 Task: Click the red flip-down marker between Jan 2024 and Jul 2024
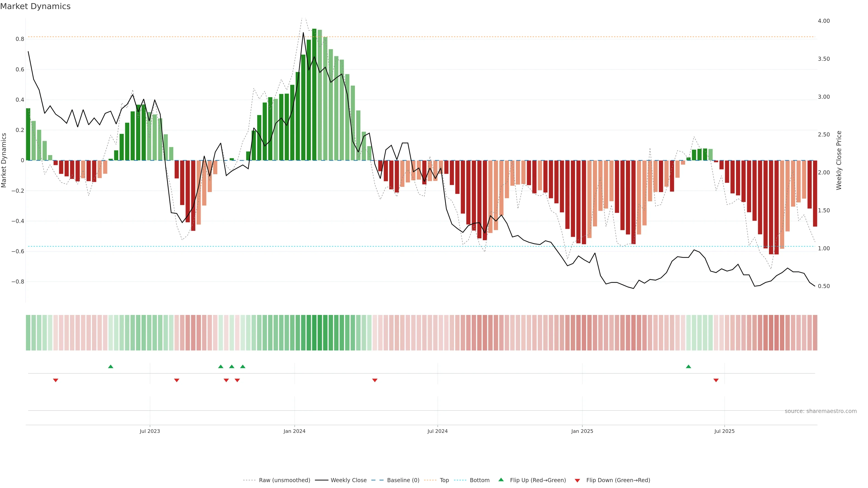pos(375,380)
